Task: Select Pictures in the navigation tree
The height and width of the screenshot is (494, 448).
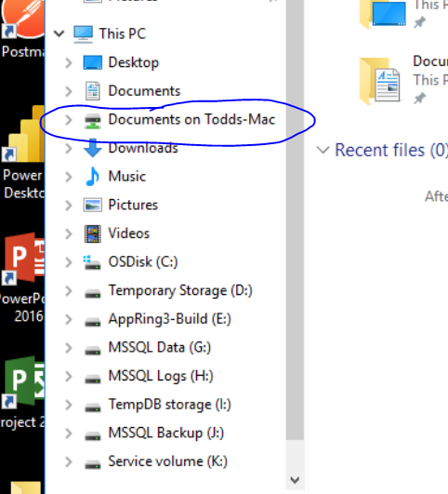Action: click(133, 205)
